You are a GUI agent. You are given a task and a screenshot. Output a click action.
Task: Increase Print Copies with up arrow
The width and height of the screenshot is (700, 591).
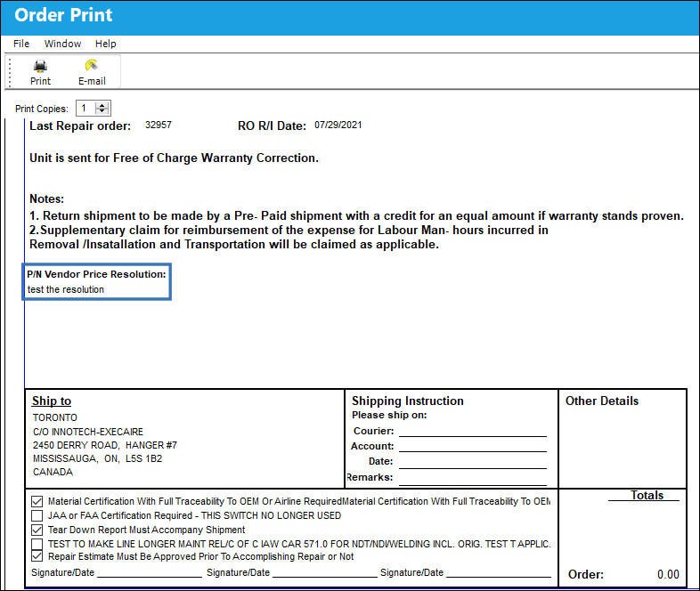click(102, 105)
